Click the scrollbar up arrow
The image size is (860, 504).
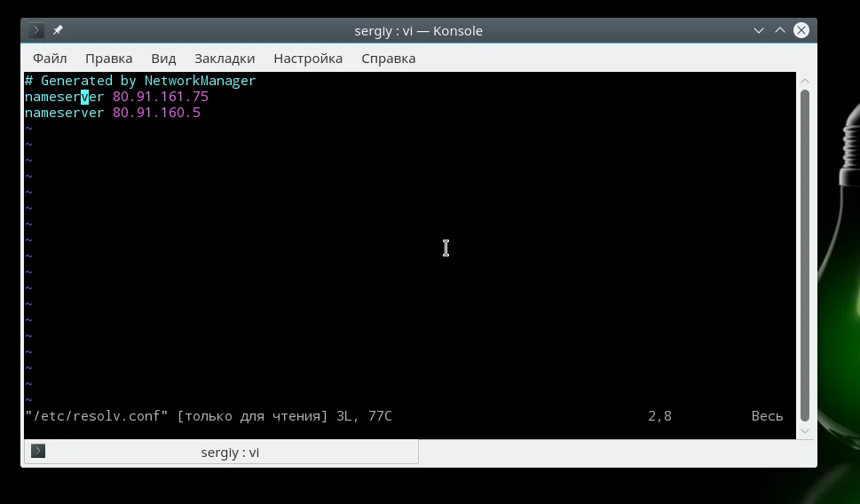coord(805,81)
